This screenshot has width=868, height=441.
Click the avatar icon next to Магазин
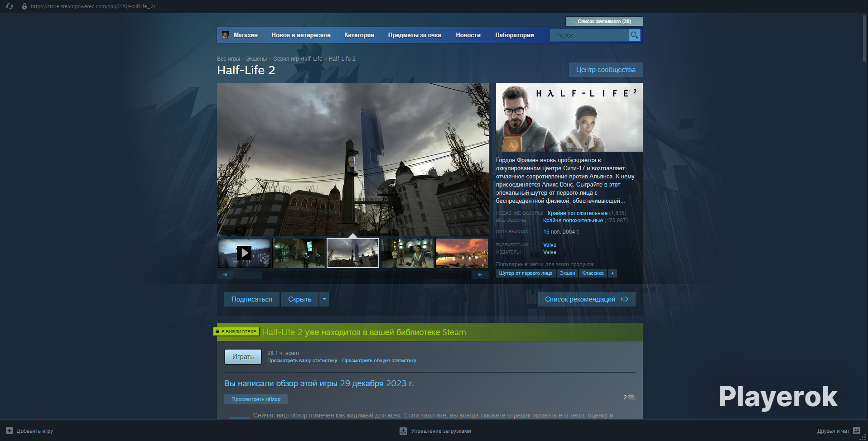click(225, 35)
